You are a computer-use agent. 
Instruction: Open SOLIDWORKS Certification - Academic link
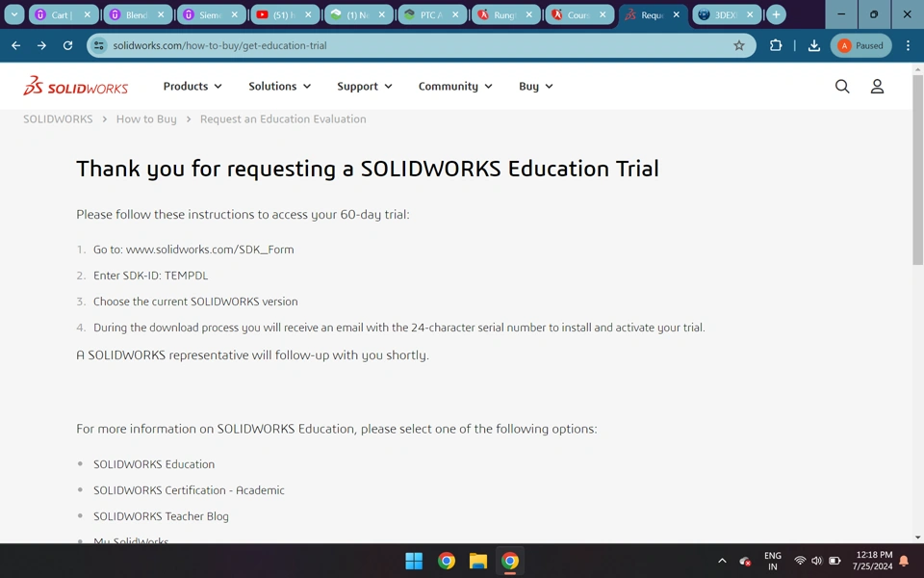pos(189,490)
